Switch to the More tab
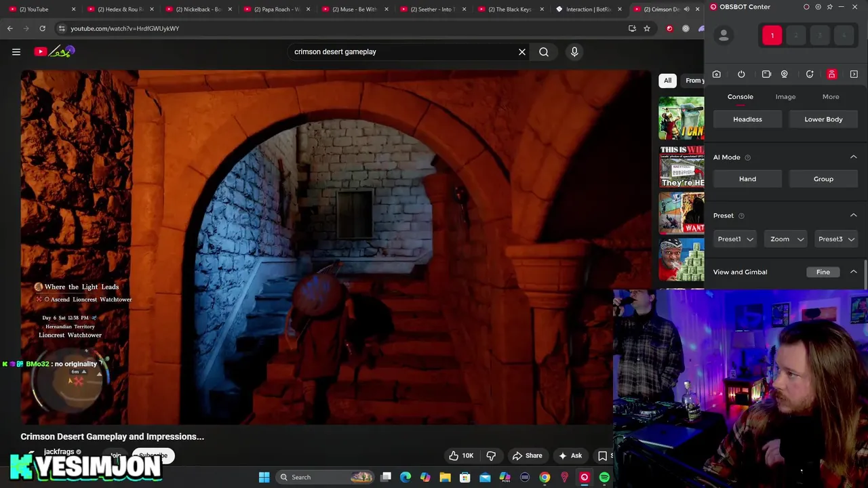868x488 pixels. click(x=831, y=97)
